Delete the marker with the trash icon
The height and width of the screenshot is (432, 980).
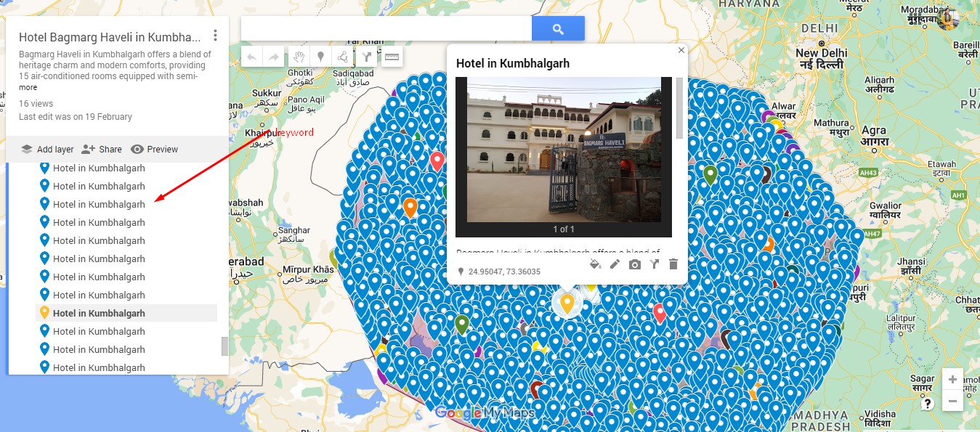[673, 264]
